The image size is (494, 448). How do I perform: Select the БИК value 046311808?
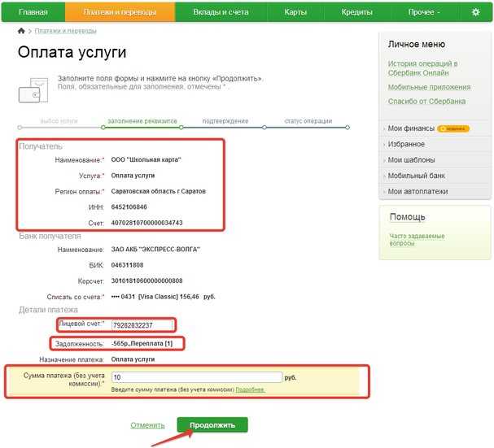[x=127, y=265]
